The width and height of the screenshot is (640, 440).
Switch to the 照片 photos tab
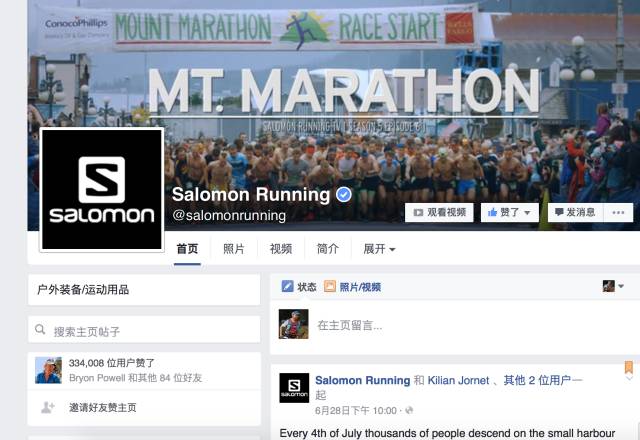click(234, 249)
